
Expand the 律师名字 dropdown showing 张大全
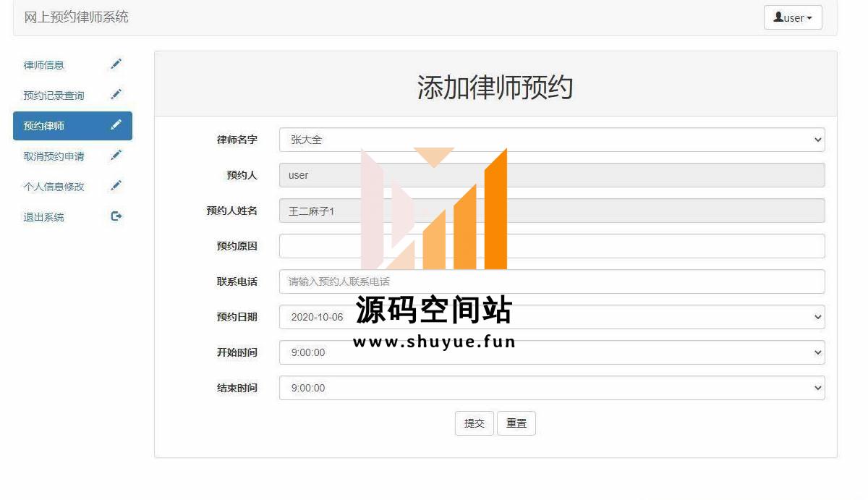click(552, 140)
